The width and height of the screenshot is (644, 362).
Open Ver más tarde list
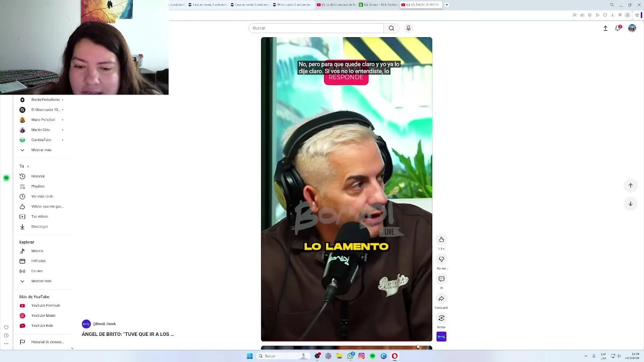click(42, 196)
